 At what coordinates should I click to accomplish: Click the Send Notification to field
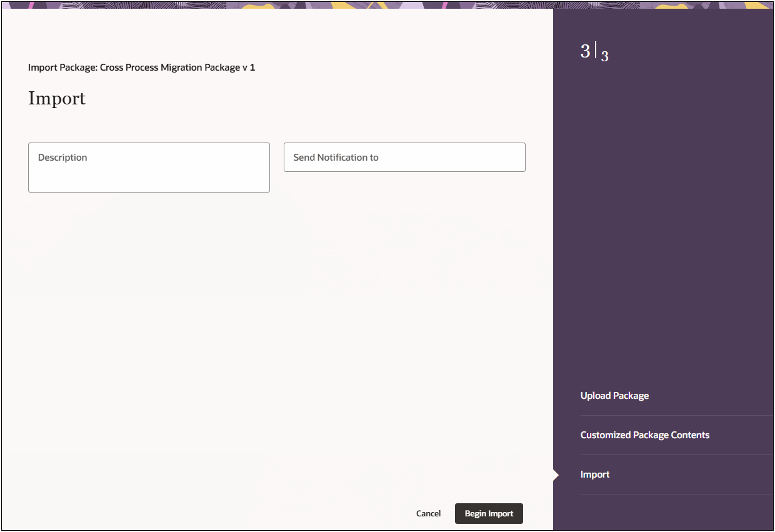click(404, 158)
